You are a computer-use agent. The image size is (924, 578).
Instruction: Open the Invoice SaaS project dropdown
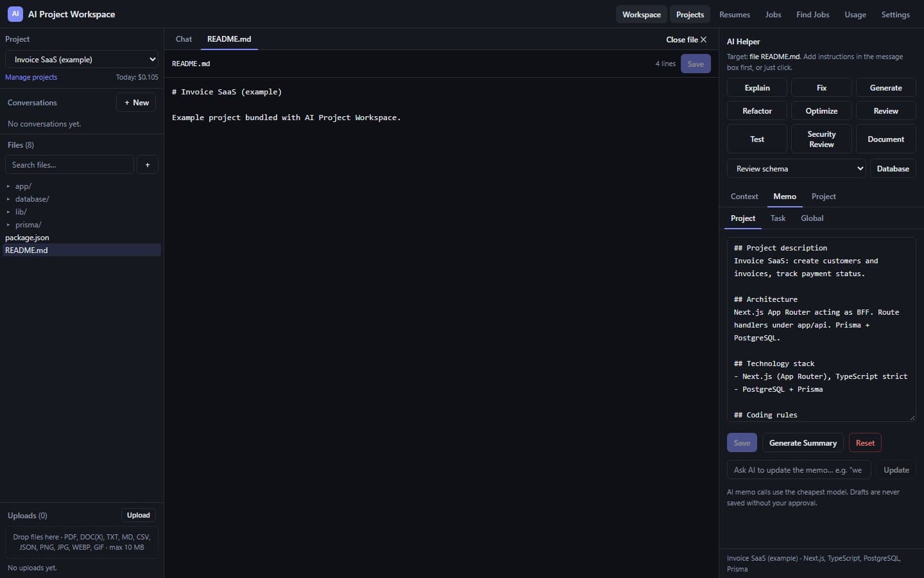(x=81, y=59)
